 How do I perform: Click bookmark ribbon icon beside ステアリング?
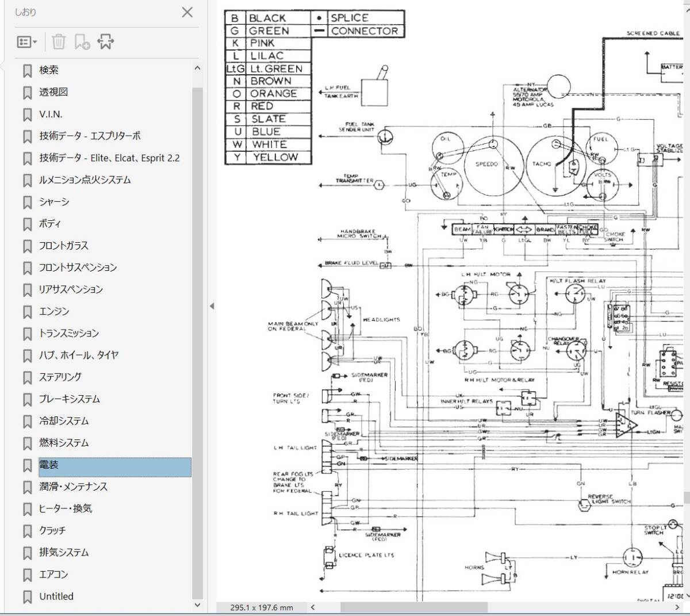click(27, 378)
